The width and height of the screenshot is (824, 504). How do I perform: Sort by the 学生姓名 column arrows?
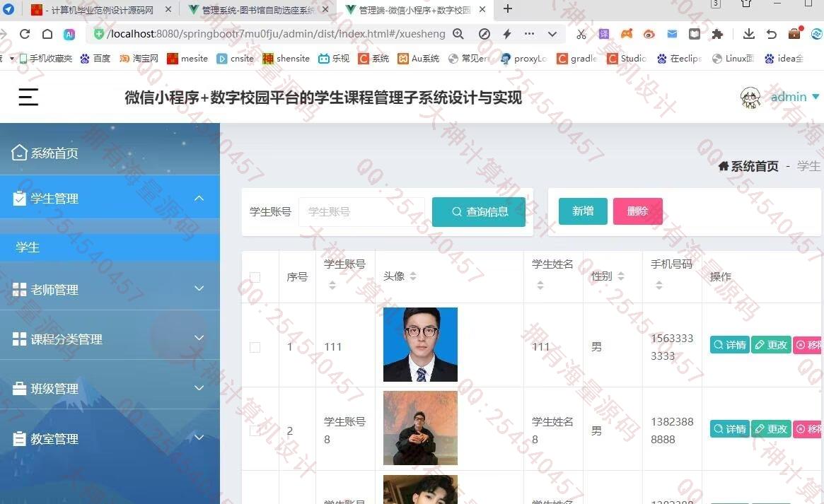pos(540,285)
